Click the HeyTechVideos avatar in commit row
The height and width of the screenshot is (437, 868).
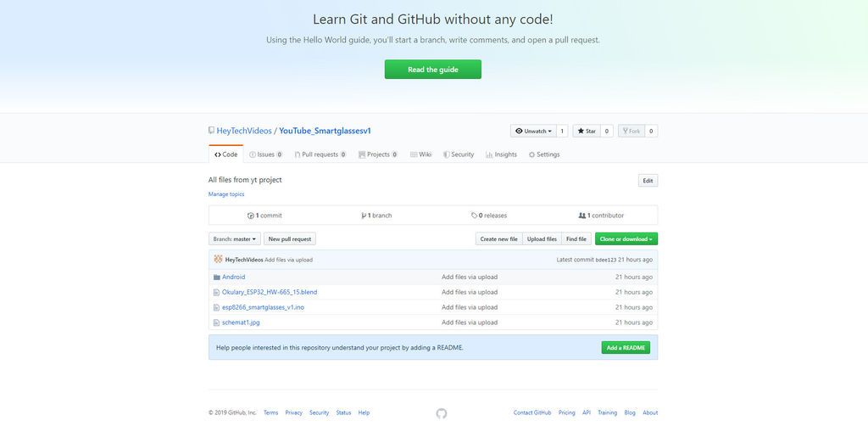(218, 260)
